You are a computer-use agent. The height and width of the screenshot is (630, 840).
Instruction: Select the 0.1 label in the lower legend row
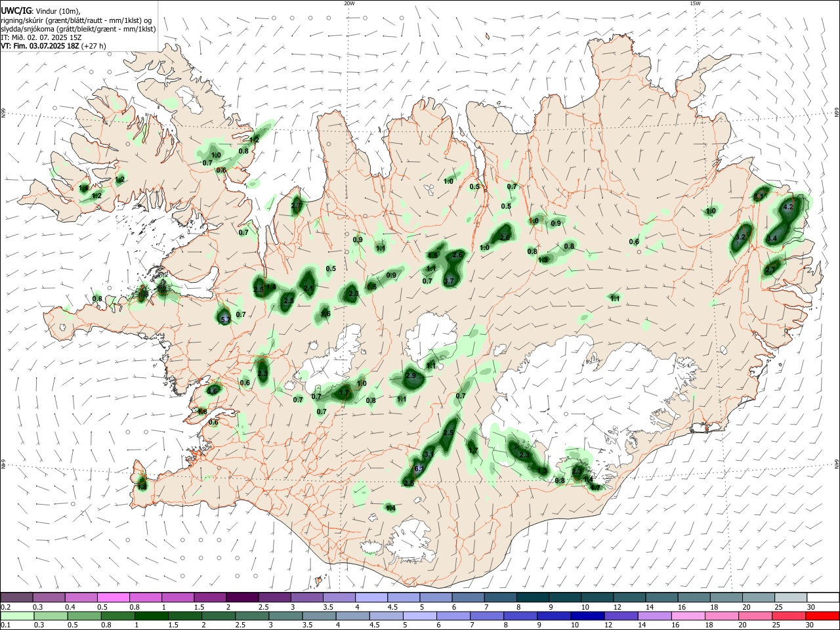coord(5,626)
